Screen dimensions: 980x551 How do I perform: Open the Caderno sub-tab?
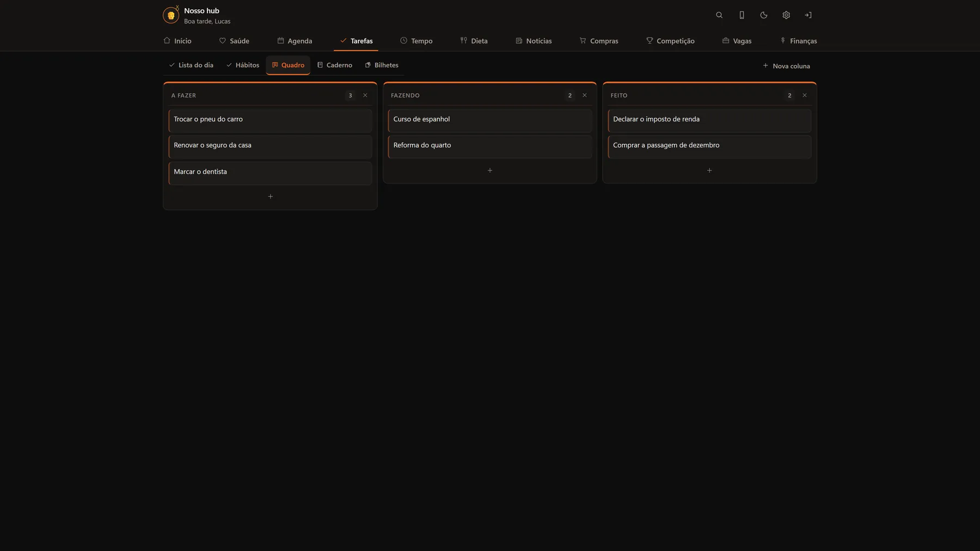tap(335, 65)
